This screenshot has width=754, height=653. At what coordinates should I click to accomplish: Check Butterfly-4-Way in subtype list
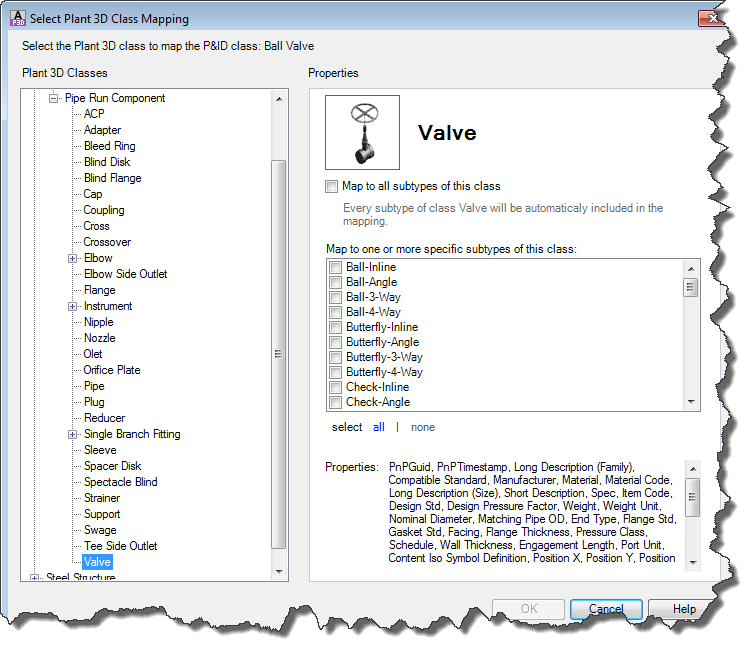click(x=336, y=372)
